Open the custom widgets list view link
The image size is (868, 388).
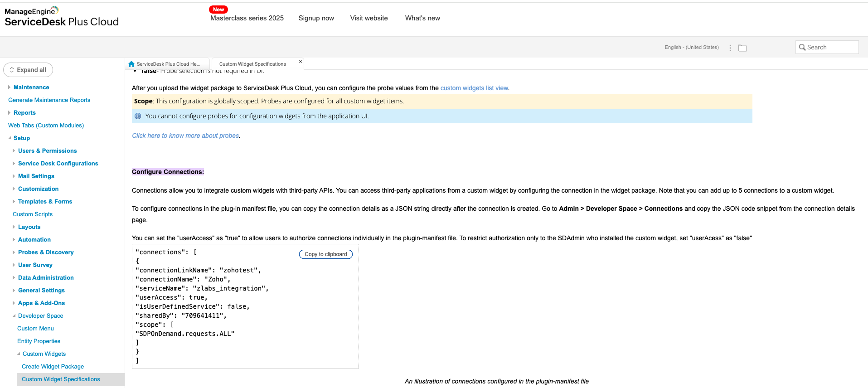coord(474,88)
